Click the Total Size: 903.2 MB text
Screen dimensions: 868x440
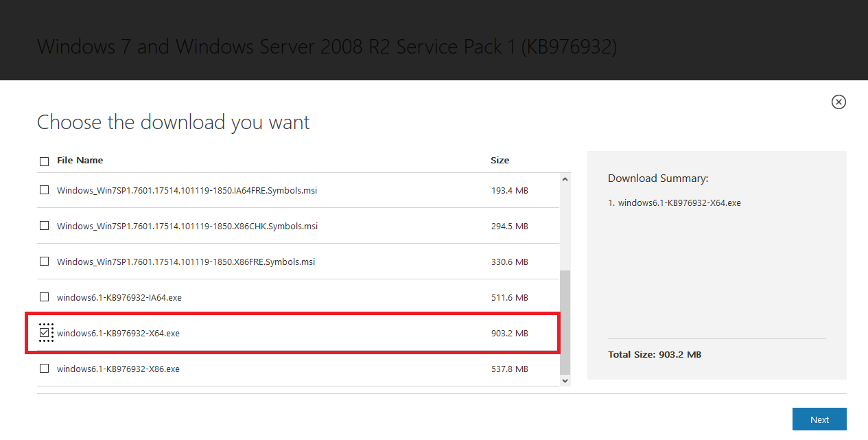[x=655, y=355]
